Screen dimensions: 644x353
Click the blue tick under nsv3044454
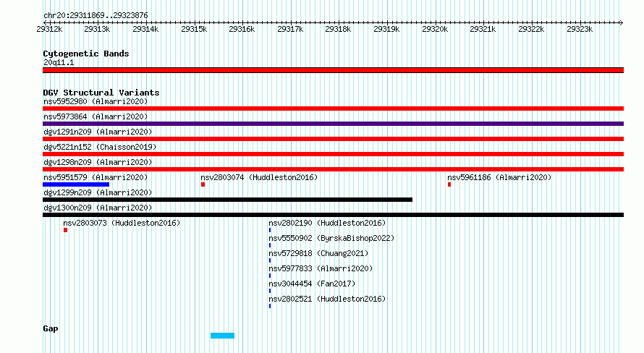click(x=270, y=291)
